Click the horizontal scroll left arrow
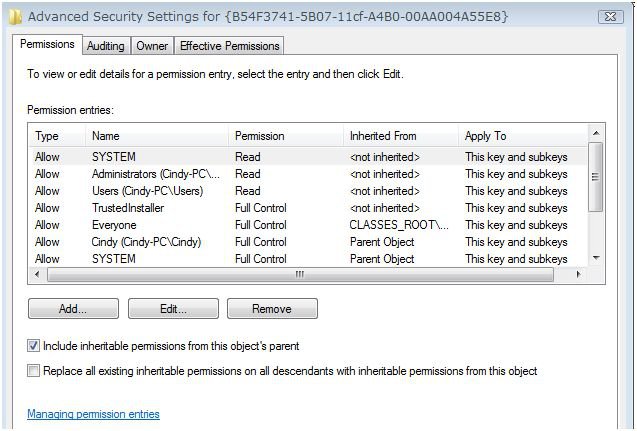Screen dimensions: 637x431 [37, 274]
